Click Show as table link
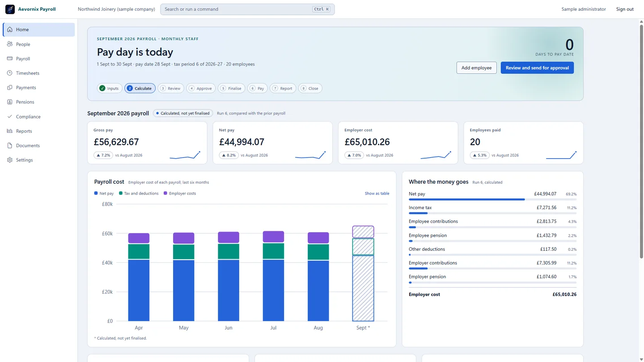The width and height of the screenshot is (644, 362). 377,194
